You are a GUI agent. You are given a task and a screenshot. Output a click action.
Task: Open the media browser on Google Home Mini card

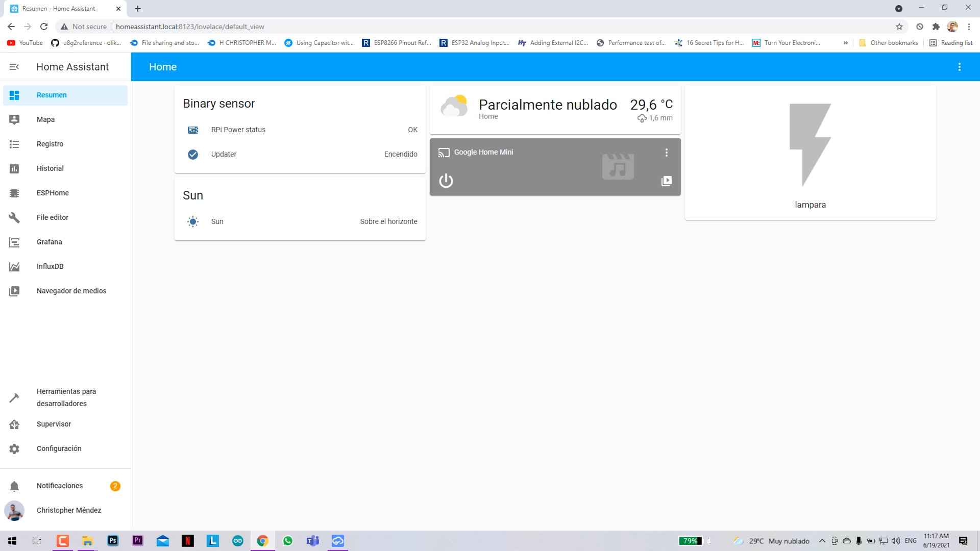tap(666, 181)
